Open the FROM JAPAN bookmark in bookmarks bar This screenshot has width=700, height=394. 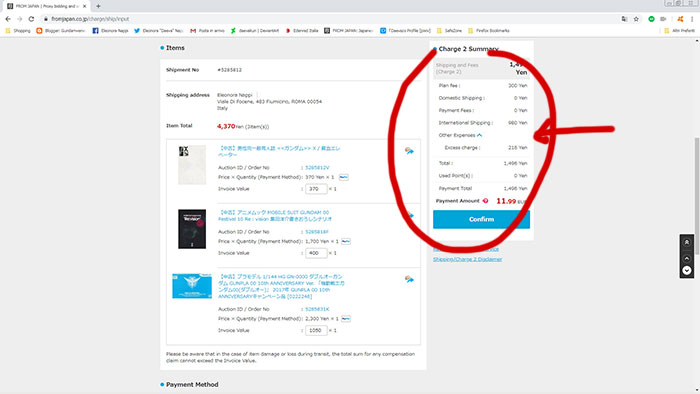349,31
